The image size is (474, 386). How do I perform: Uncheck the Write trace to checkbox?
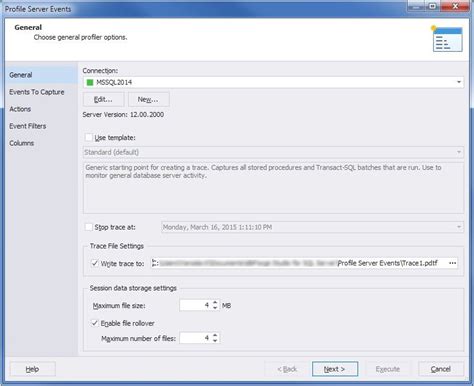coord(95,263)
